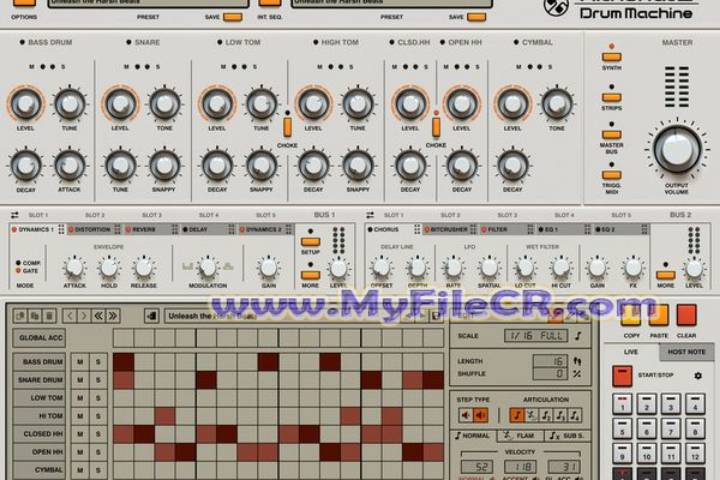This screenshot has height=480, width=720.
Task: Expand Bus 1 with the MORE button
Action: click(x=310, y=275)
